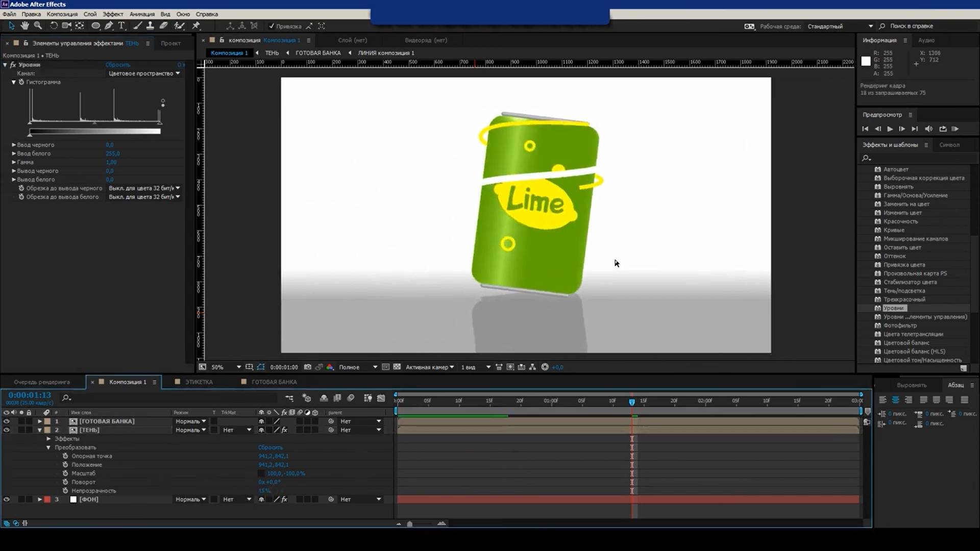Enable the Привязка snapping checkbox
The width and height of the screenshot is (980, 551).
[272, 26]
